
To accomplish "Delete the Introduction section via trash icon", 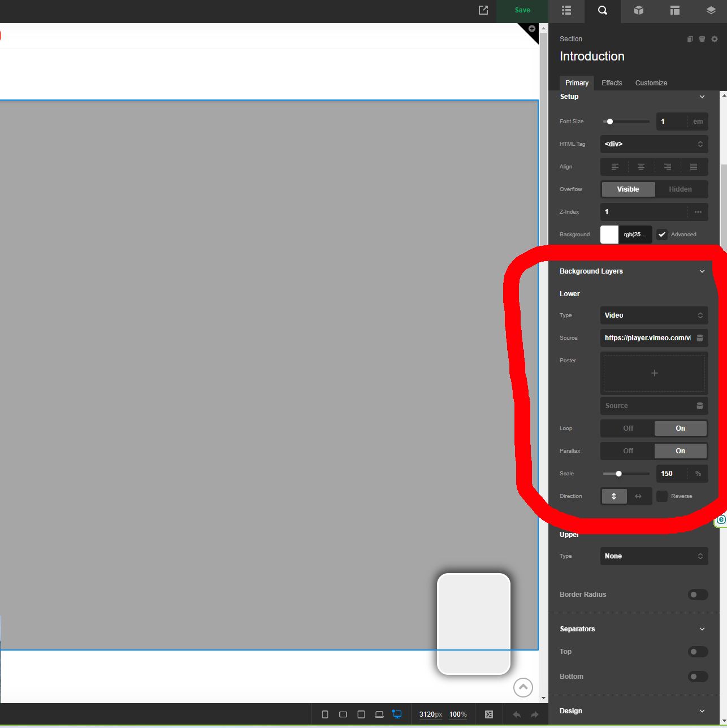I will coord(702,39).
